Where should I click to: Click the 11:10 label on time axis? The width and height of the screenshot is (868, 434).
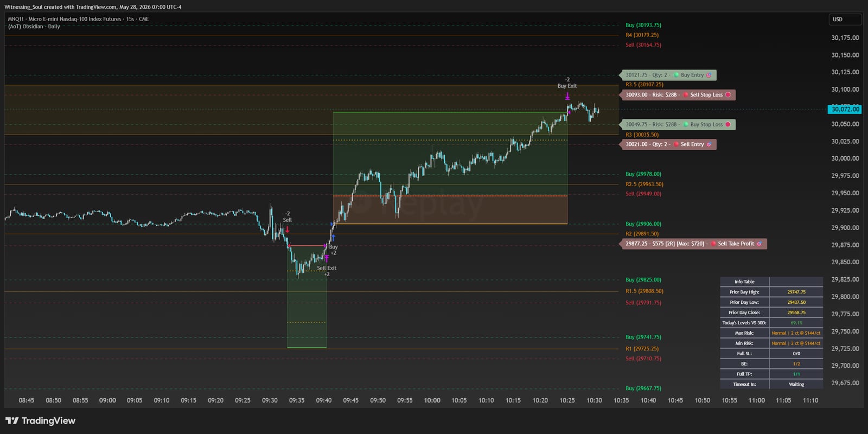810,400
